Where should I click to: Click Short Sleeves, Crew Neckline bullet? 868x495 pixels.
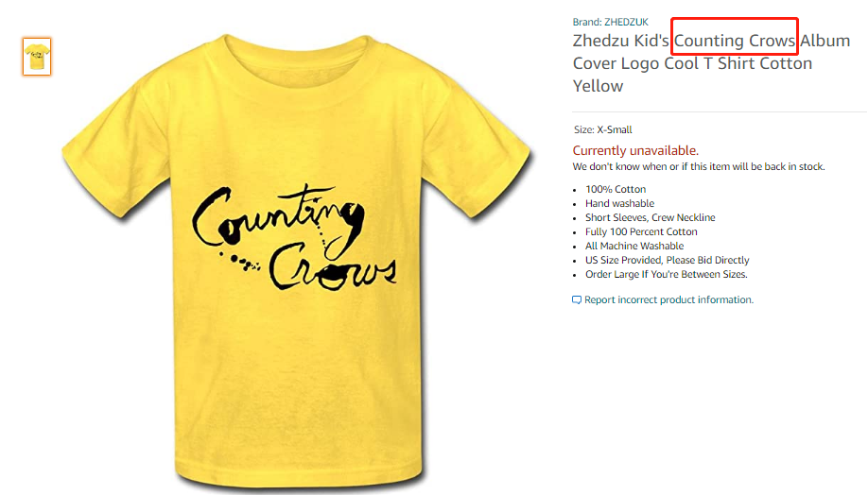click(650, 218)
